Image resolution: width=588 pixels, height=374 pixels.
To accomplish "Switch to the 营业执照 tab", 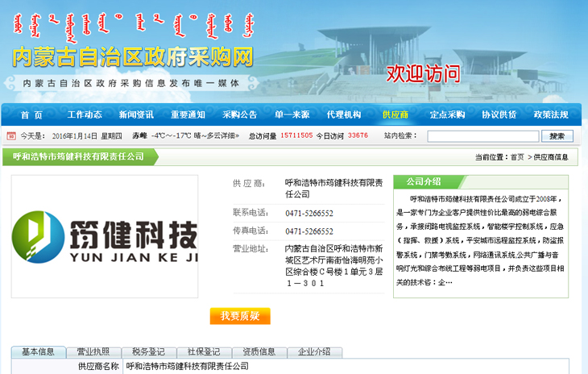I will 93,352.
